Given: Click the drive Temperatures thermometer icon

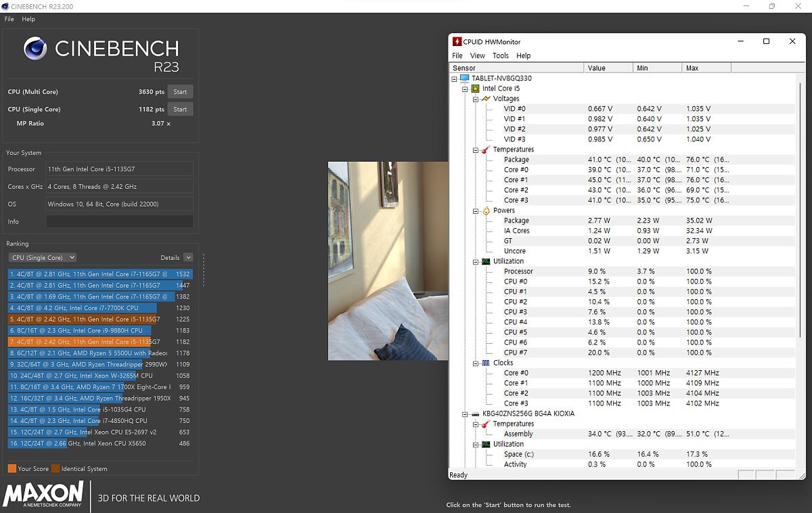Looking at the screenshot, I should coord(486,424).
